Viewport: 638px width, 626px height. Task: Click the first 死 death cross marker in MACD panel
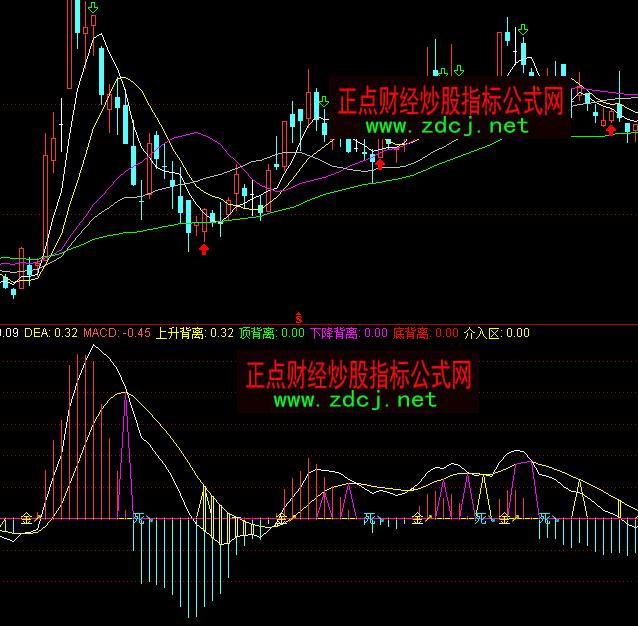(x=139, y=519)
